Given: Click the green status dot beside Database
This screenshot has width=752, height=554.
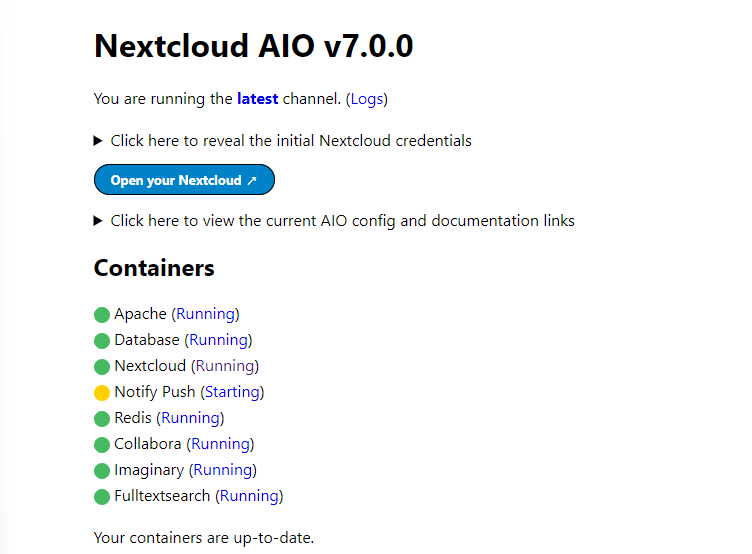Looking at the screenshot, I should tap(102, 341).
